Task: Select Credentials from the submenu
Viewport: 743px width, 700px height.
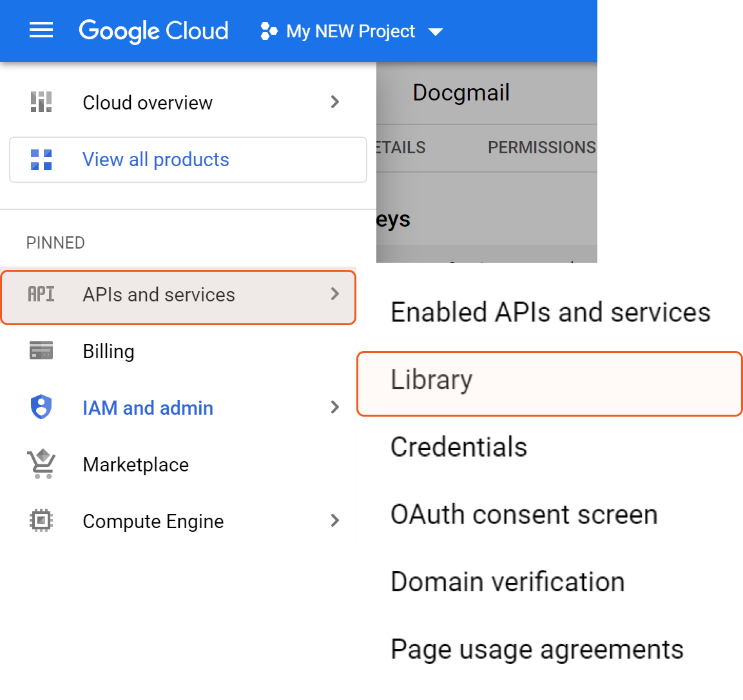Action: 459,447
